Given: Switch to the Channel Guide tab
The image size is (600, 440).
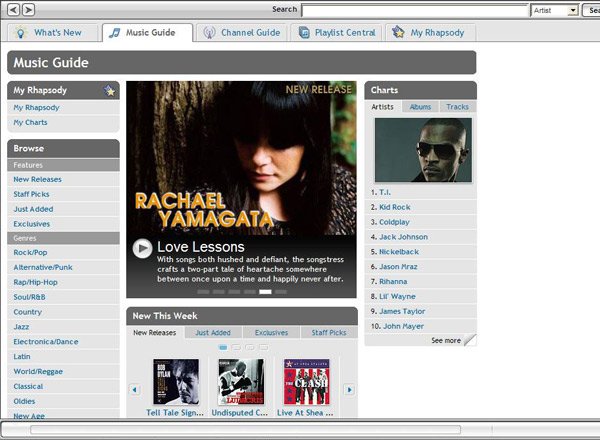Looking at the screenshot, I should point(243,33).
